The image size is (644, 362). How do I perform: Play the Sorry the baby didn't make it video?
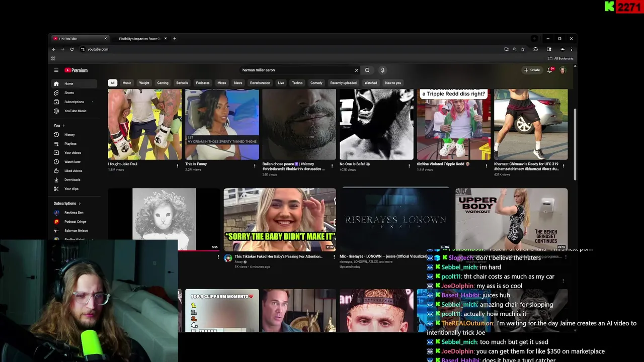point(280,220)
